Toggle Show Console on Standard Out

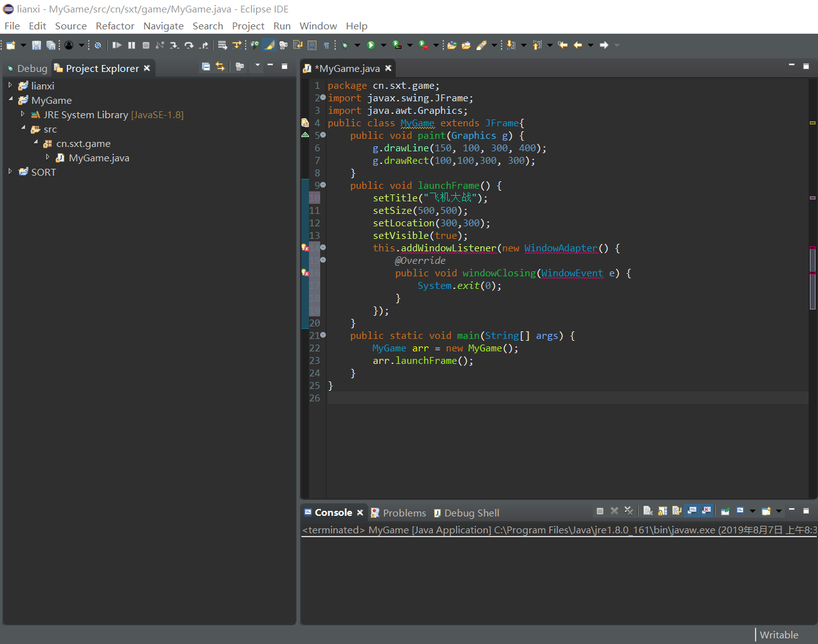coord(692,511)
